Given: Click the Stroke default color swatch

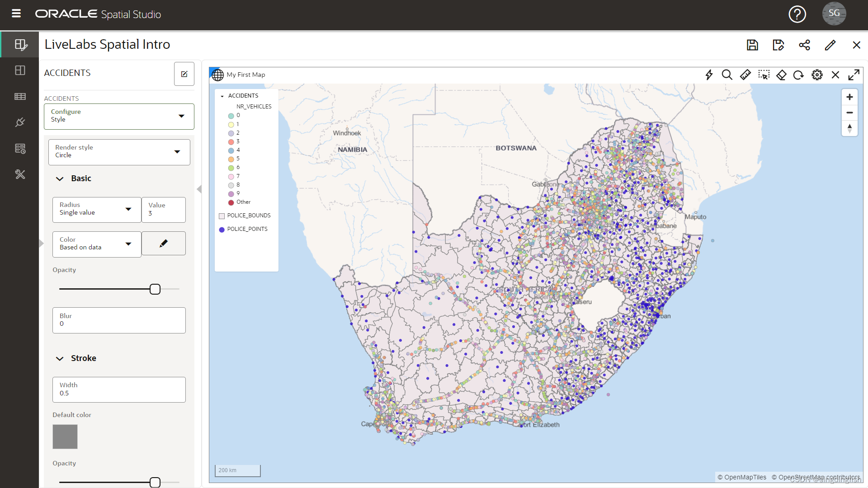Looking at the screenshot, I should coord(65,436).
